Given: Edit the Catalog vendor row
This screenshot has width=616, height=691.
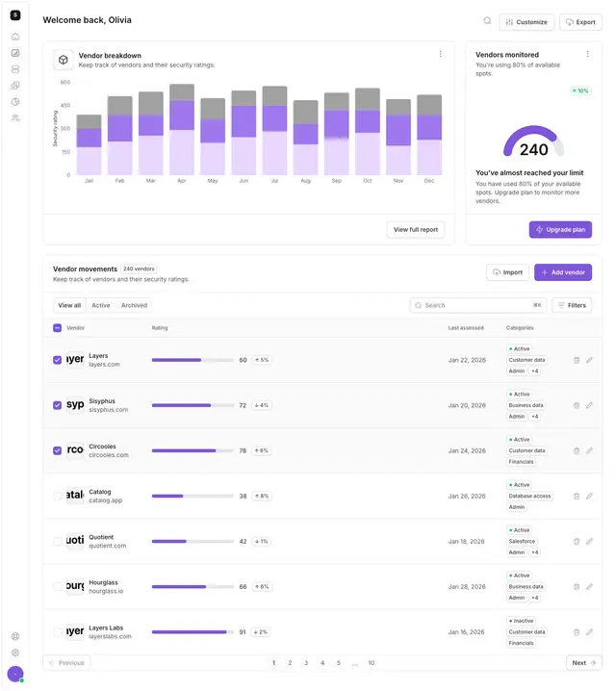Looking at the screenshot, I should click(590, 497).
